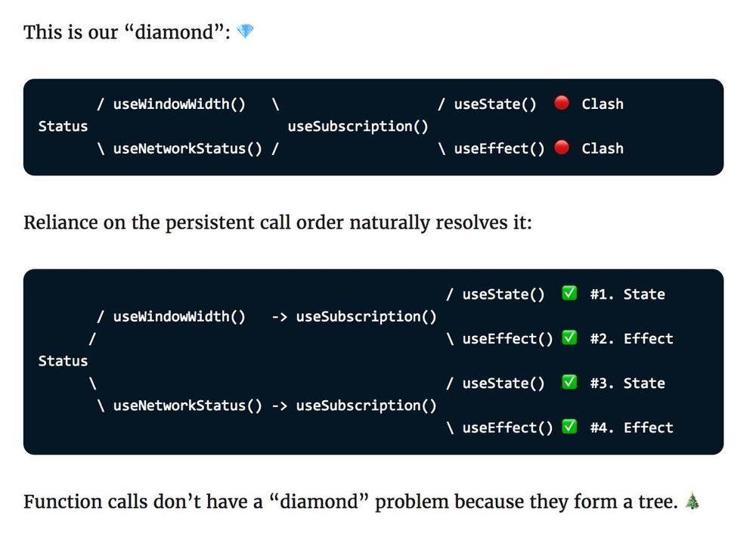Screen dimensions: 756x547
Task: Click useSubscription() after useWindowWidth() arrow
Action: tap(366, 316)
